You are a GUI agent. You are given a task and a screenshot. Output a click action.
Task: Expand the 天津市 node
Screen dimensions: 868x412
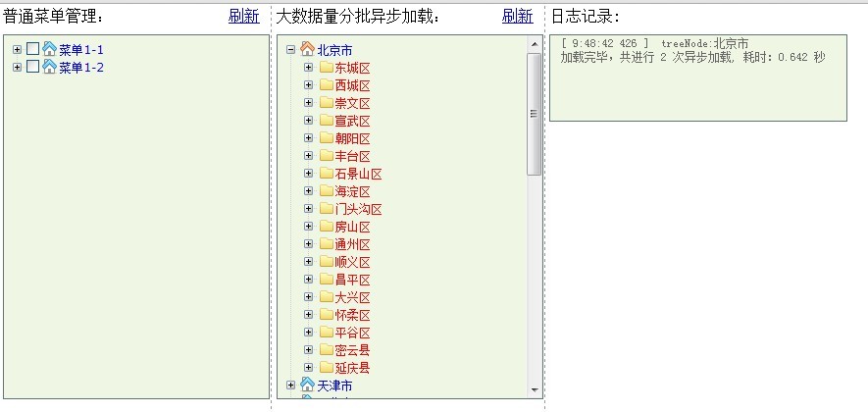(291, 385)
